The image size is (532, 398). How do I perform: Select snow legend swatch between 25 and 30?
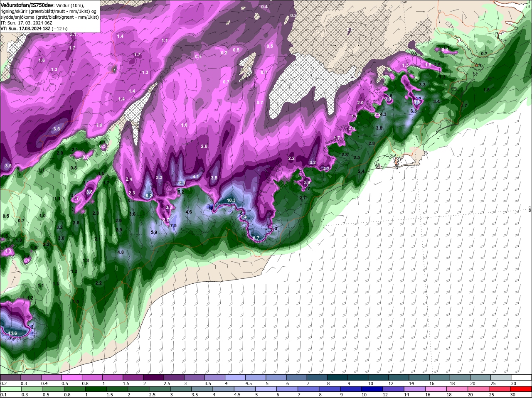click(x=502, y=377)
